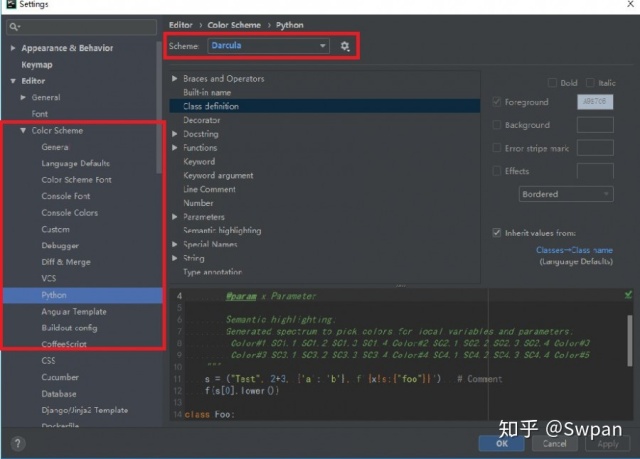Expand the String group

coord(175,258)
